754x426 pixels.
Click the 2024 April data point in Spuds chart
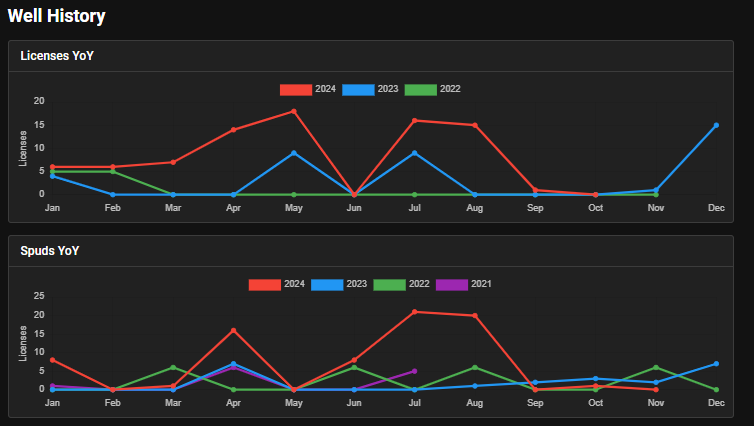(x=233, y=330)
